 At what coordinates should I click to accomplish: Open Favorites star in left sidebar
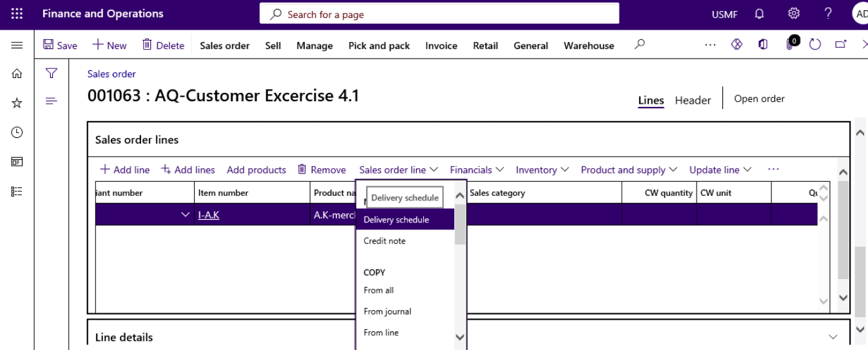point(17,103)
